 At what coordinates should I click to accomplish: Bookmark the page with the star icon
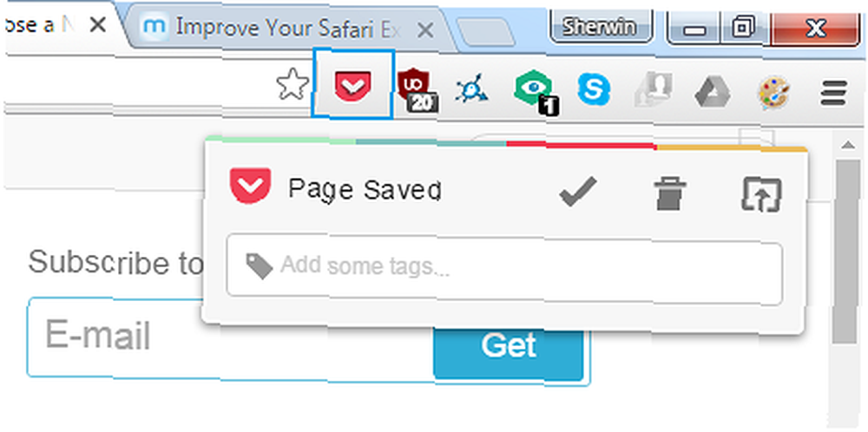(293, 85)
